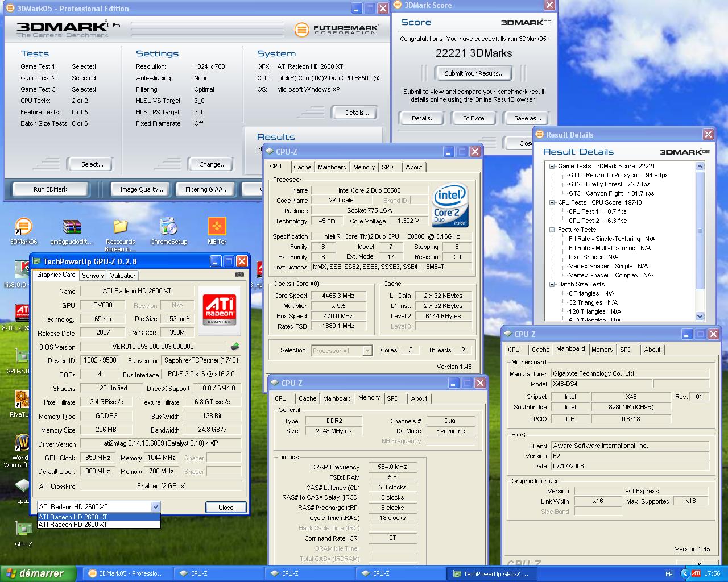
Task: Open the Processor #1 selection dropdown in CPU-Z
Action: click(x=367, y=350)
